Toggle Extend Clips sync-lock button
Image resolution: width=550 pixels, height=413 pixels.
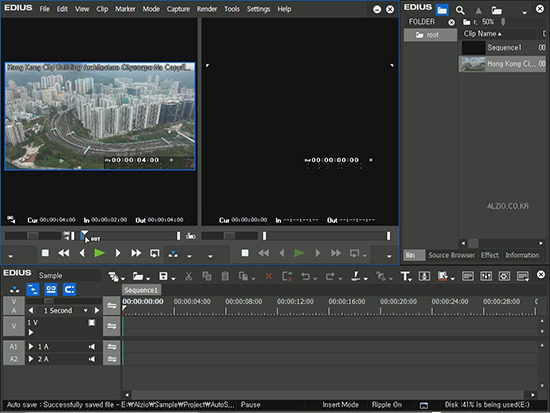[69, 290]
